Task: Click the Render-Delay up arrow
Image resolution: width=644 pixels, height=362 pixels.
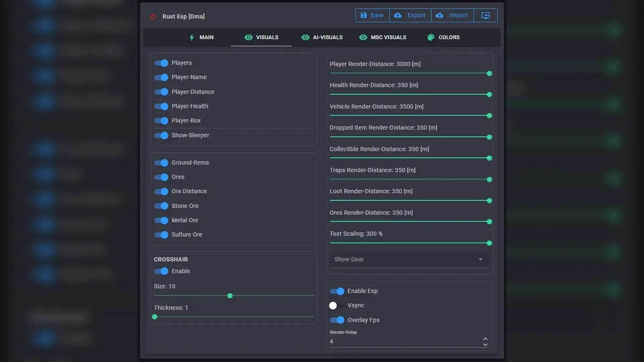Action: tap(485, 339)
